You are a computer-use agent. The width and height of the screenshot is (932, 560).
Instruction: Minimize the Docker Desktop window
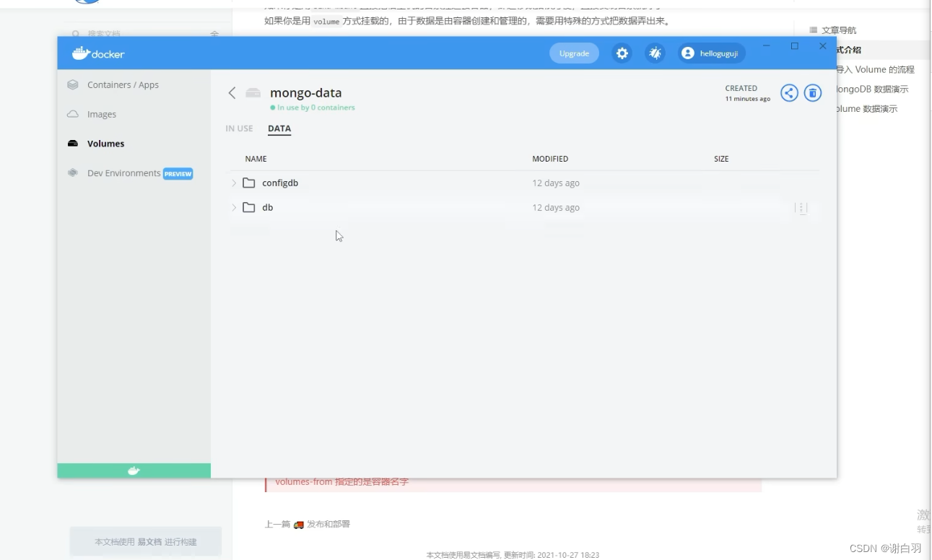(x=767, y=46)
